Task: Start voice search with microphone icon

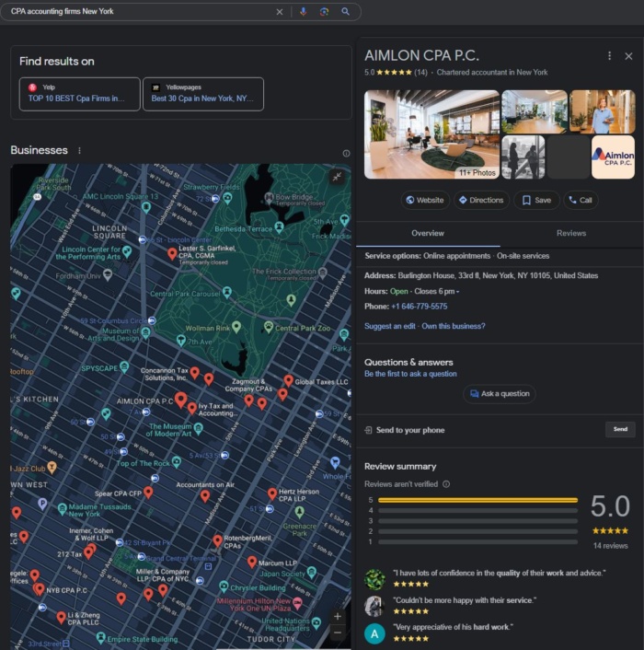Action: [x=304, y=12]
